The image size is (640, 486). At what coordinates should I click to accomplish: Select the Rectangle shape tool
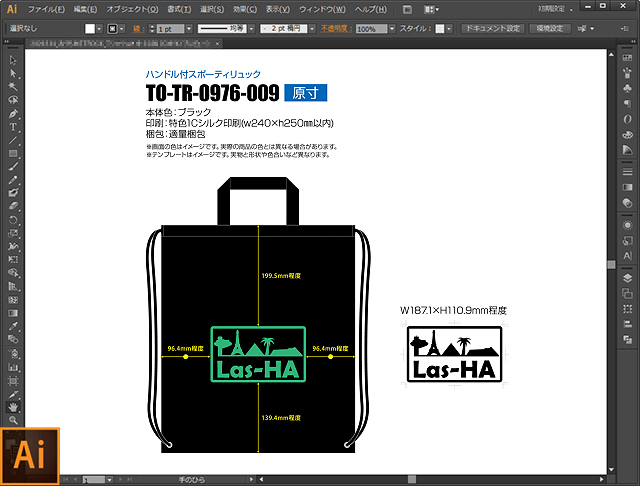click(14, 154)
